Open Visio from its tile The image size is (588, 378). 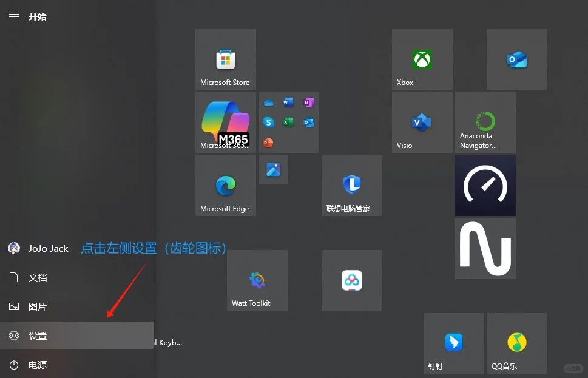tap(421, 122)
